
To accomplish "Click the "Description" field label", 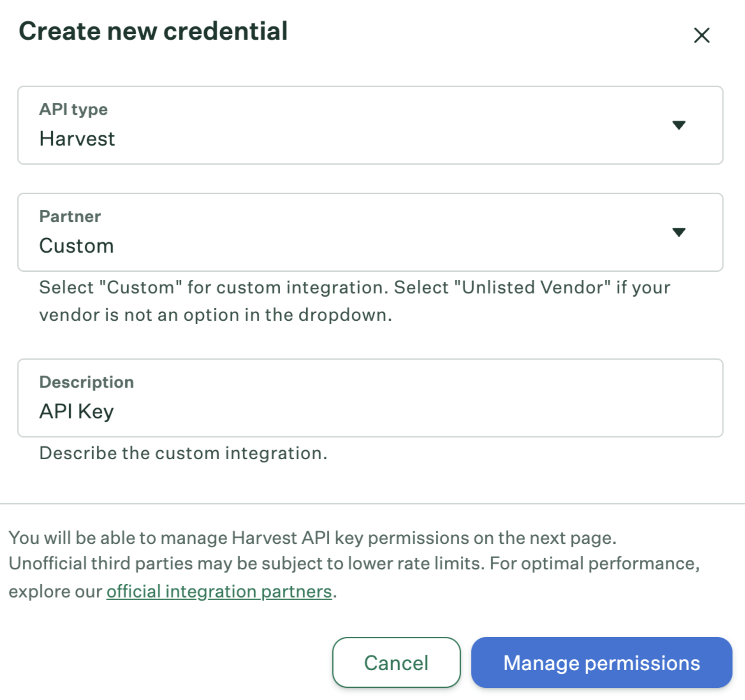I will point(86,382).
